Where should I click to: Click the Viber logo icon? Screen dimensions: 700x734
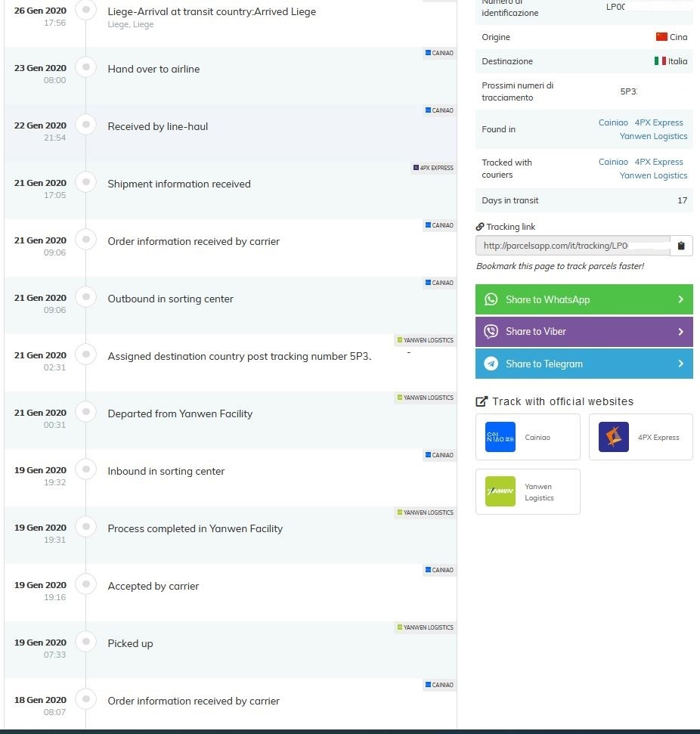pyautogui.click(x=491, y=331)
